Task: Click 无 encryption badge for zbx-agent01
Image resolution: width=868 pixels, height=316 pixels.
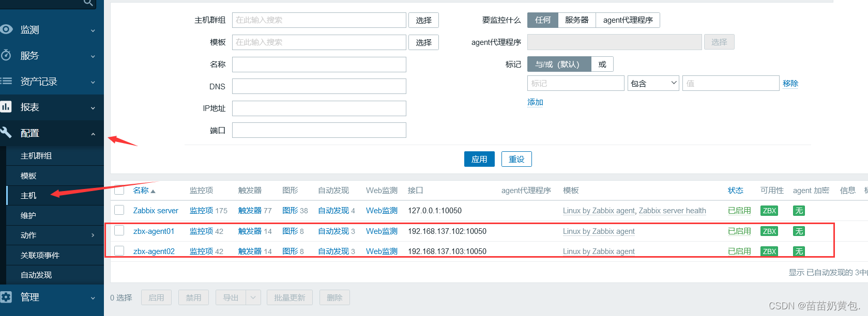Action: point(799,231)
